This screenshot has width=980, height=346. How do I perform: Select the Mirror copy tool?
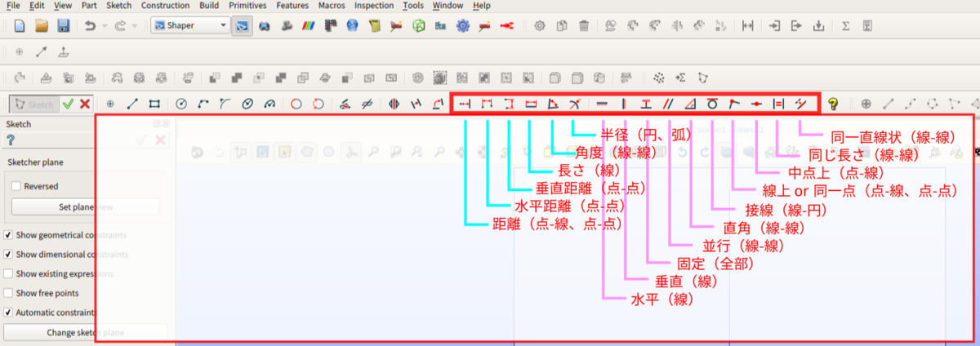point(394,104)
